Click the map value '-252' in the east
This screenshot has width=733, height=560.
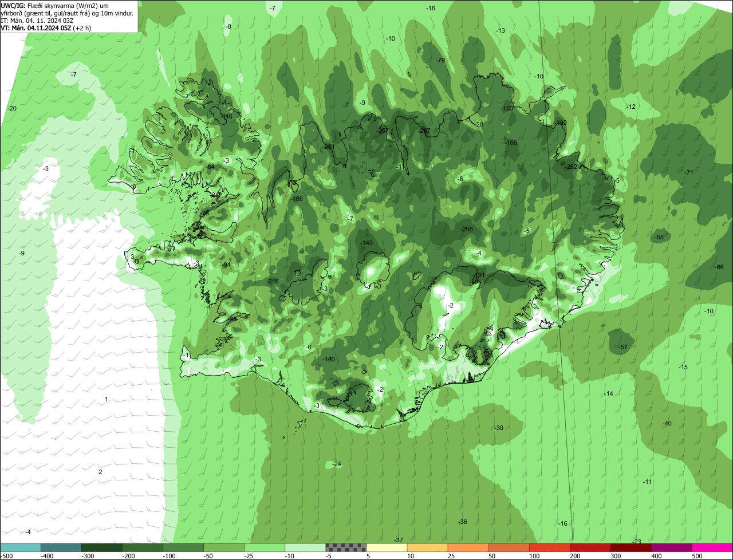pyautogui.click(x=571, y=167)
